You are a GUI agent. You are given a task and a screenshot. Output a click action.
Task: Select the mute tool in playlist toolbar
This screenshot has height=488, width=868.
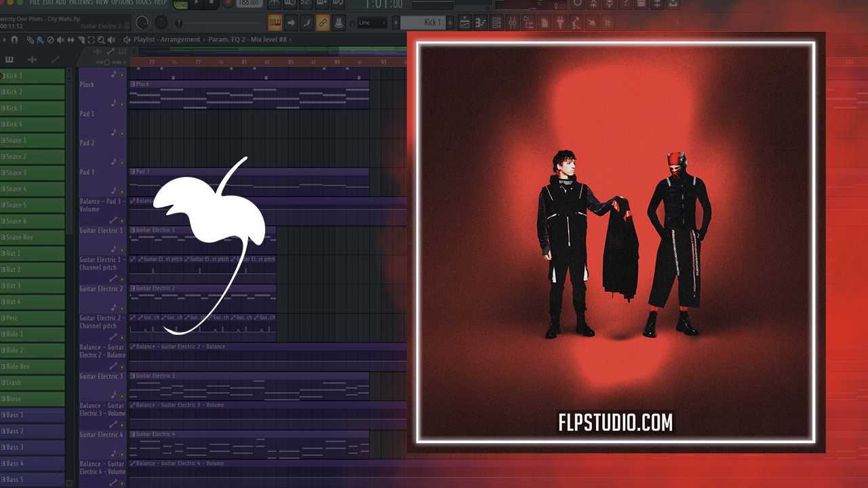60,40
